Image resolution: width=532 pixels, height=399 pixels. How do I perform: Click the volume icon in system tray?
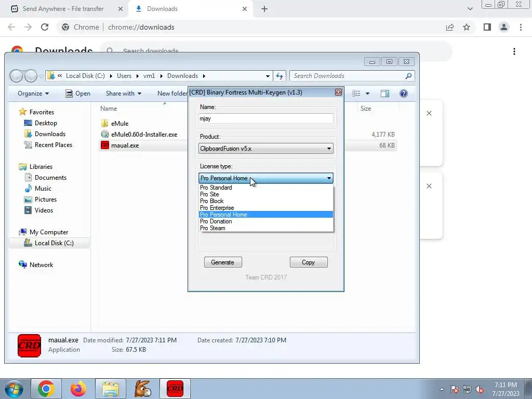480,390
